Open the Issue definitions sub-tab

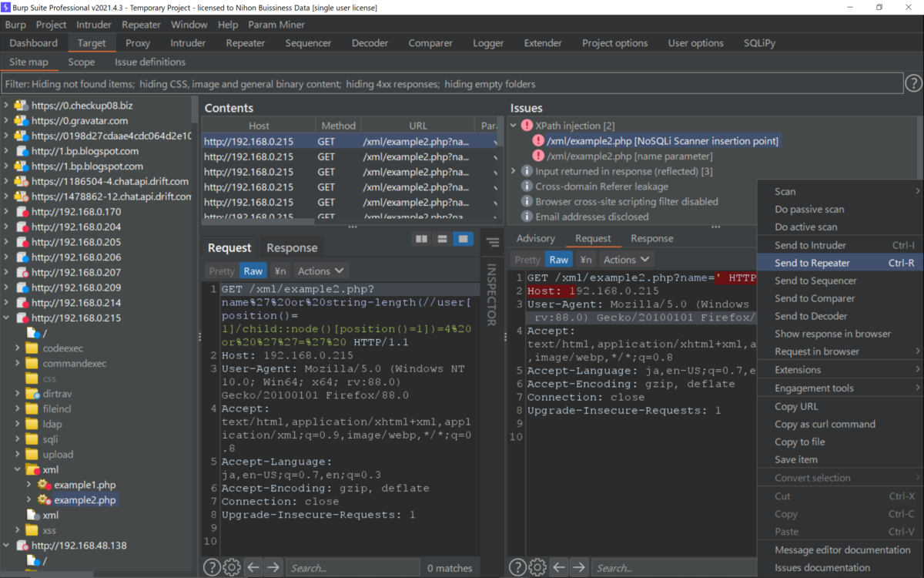[x=150, y=62]
